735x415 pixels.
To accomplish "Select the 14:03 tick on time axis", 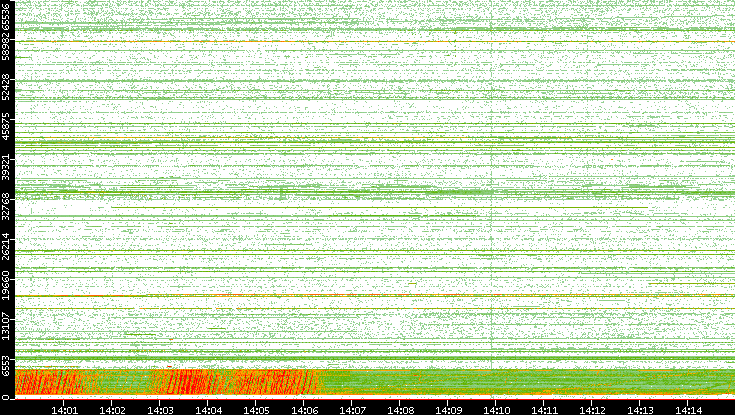I will (160, 408).
